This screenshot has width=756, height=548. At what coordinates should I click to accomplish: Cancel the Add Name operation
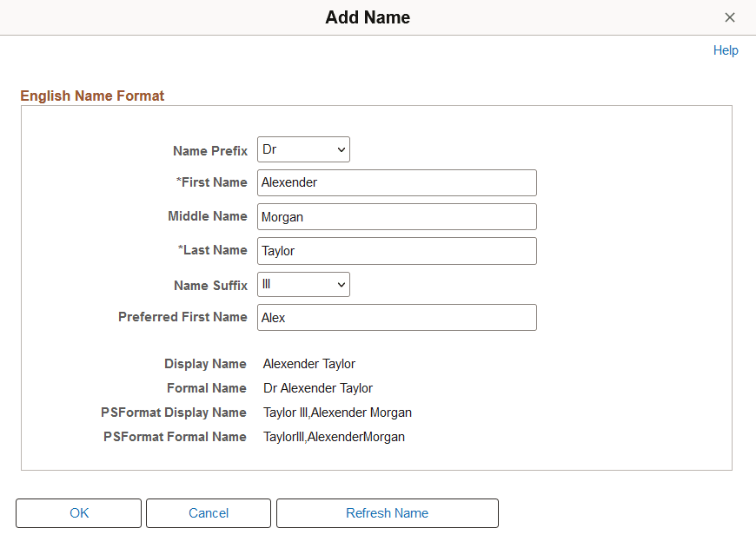[208, 513]
